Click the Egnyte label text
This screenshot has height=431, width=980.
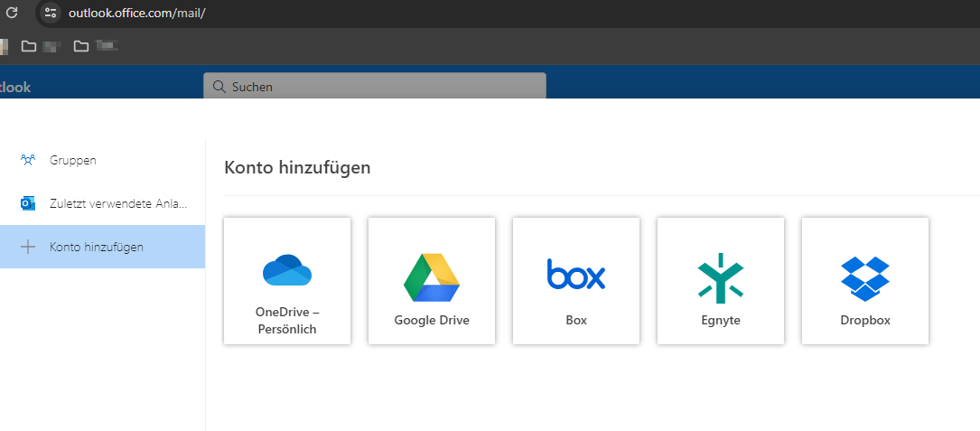click(721, 321)
